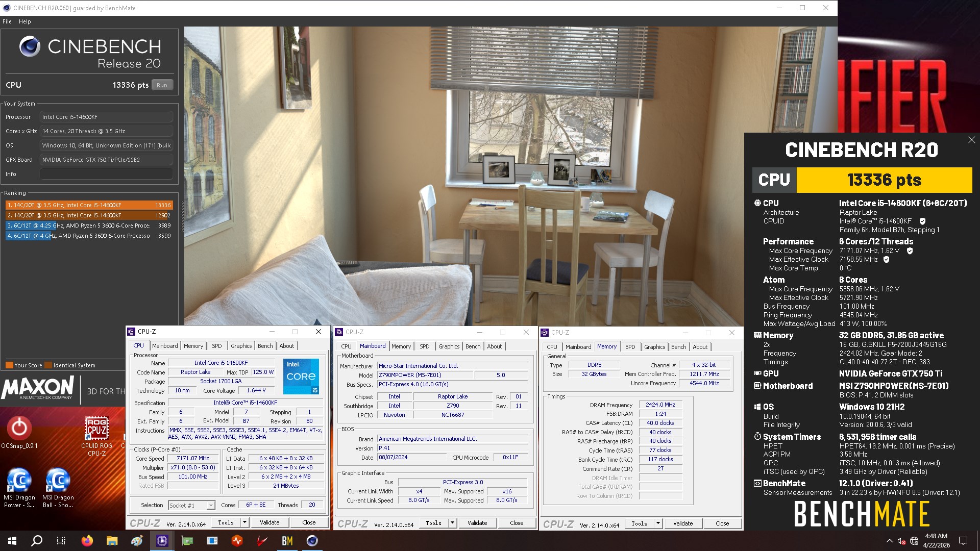The image size is (980, 551).
Task: Click the DRAM Frequency 2424.0 MHz value
Action: click(660, 405)
